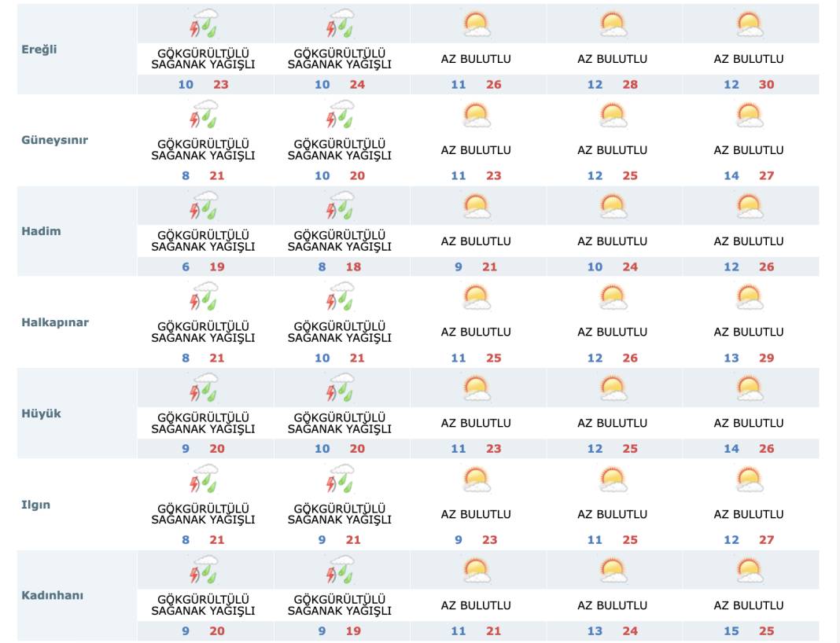Click Güneysınır partly cloudy icon above 11–23

tap(476, 116)
